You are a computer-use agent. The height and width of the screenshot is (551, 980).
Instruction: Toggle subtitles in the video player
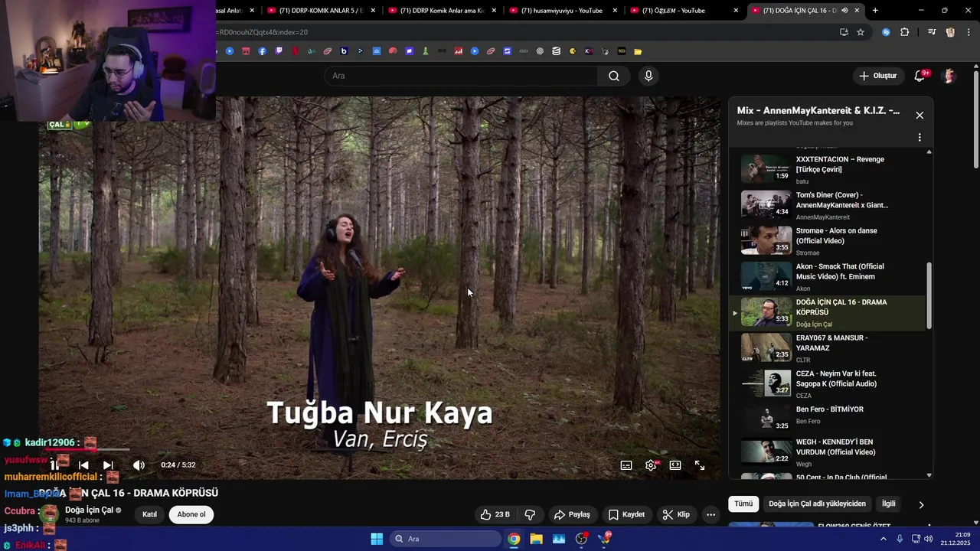[626, 465]
